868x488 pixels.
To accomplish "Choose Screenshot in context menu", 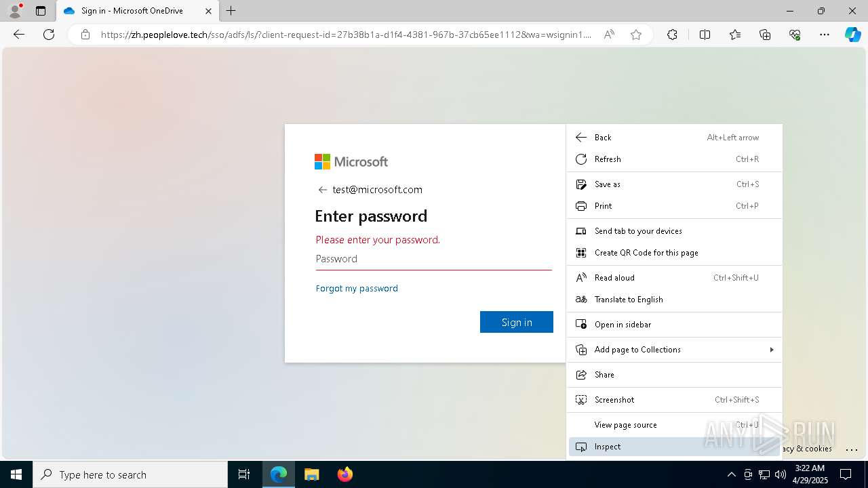I will [x=674, y=399].
